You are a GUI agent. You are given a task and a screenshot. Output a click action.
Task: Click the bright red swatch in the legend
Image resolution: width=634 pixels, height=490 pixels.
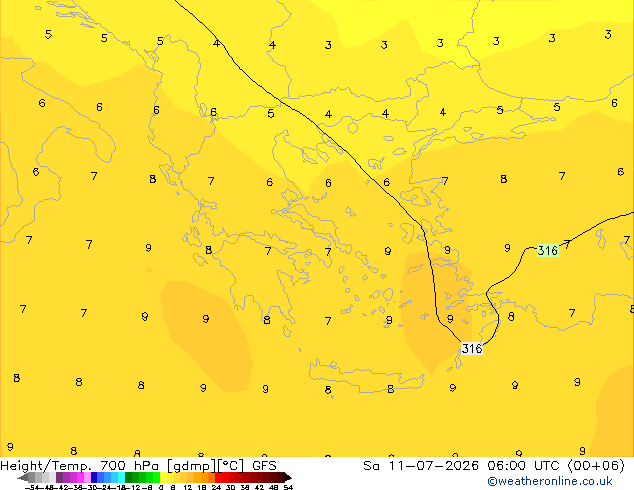[x=219, y=478]
